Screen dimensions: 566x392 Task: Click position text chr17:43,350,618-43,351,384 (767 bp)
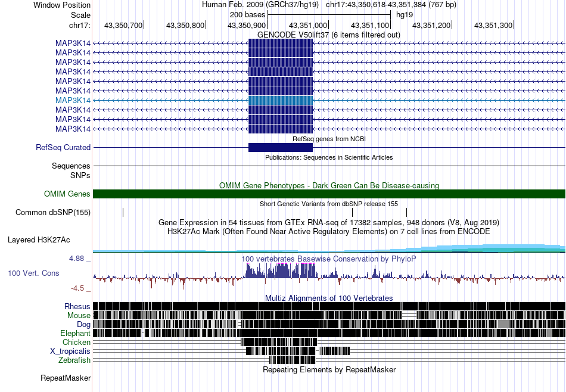pos(391,5)
